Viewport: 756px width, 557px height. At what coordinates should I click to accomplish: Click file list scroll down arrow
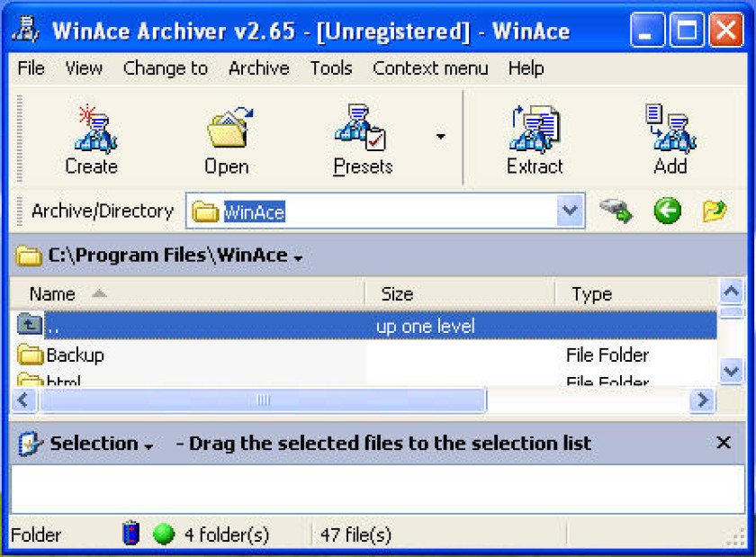[x=731, y=371]
